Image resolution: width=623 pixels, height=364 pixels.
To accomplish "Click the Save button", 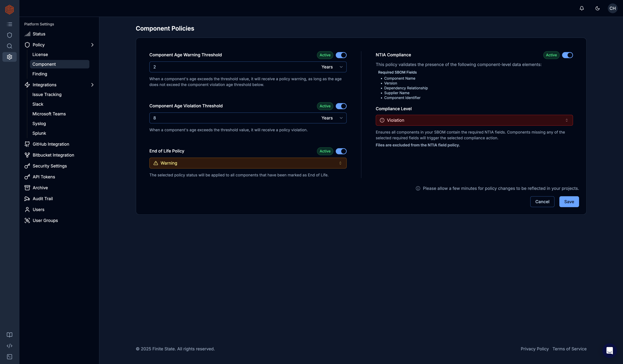I will pos(569,202).
